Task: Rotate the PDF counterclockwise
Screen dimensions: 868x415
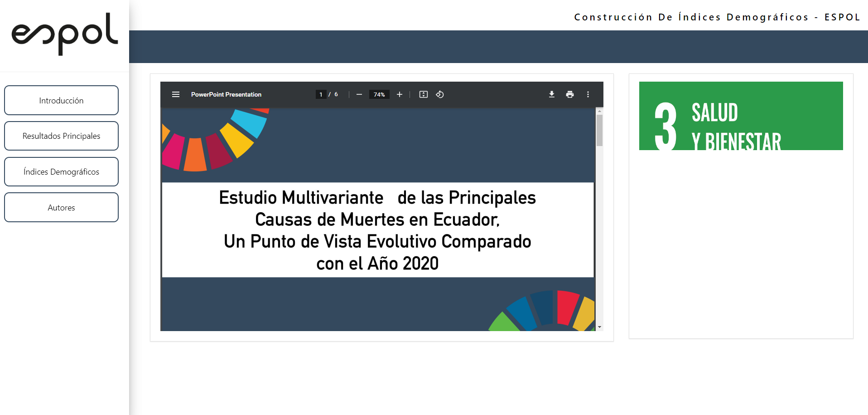Action: pos(440,94)
